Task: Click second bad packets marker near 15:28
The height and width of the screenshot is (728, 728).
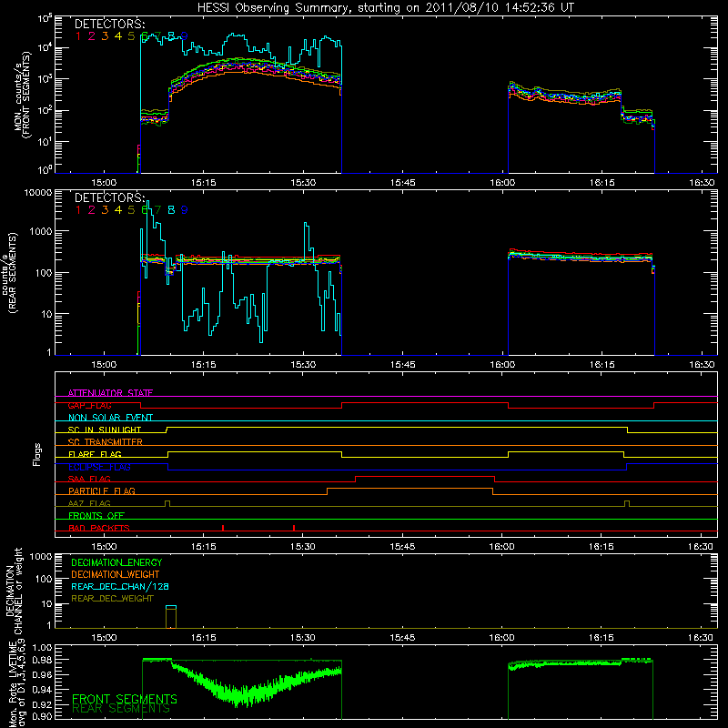Action: pos(294,528)
